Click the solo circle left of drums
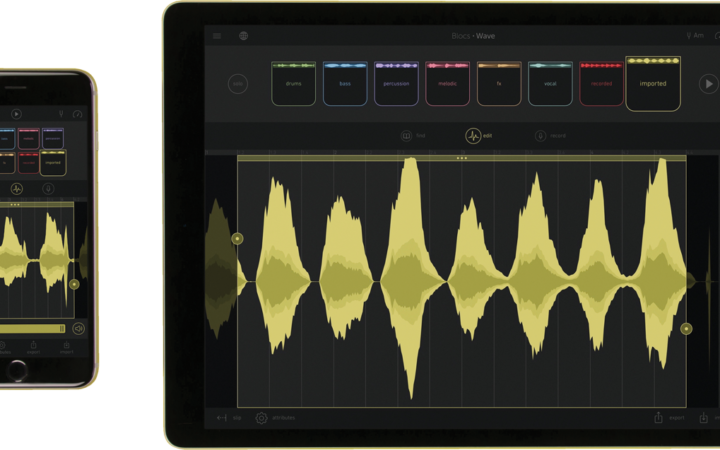 coord(237,85)
